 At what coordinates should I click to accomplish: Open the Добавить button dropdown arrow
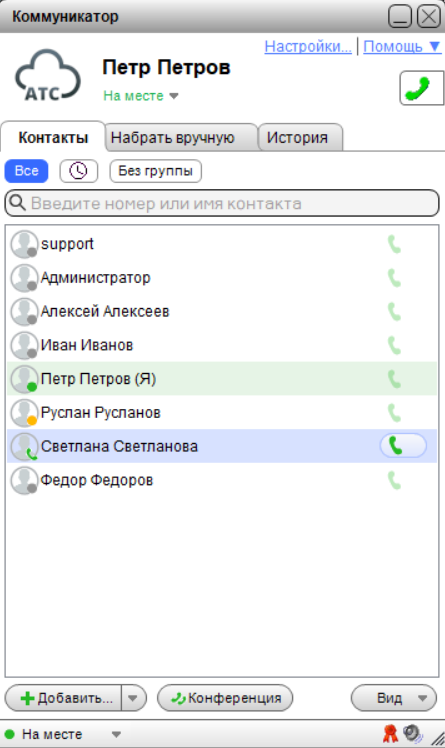133,698
